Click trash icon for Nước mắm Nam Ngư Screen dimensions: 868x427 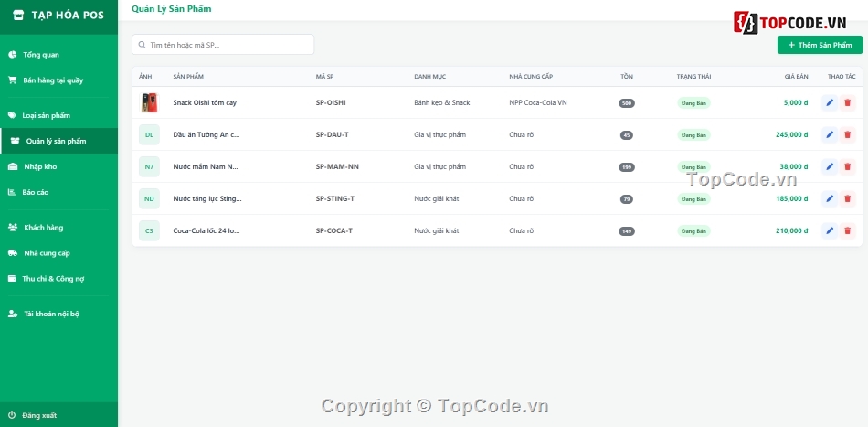(x=847, y=167)
